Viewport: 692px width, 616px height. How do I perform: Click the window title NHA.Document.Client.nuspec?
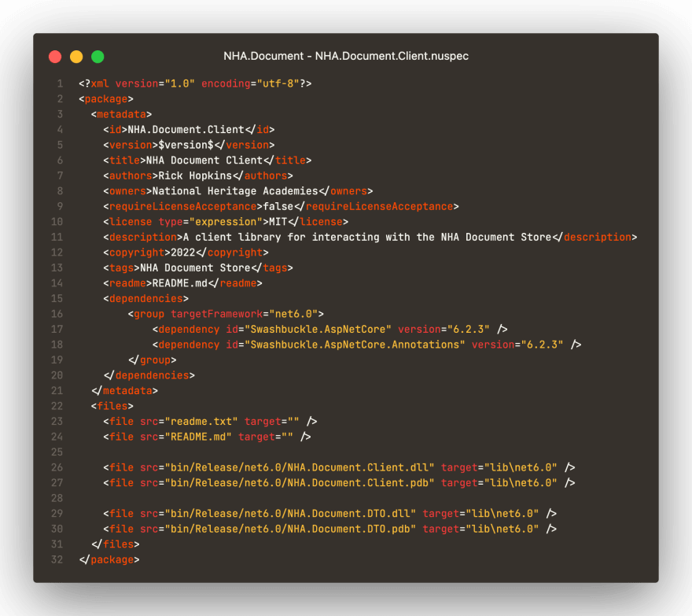346,56
